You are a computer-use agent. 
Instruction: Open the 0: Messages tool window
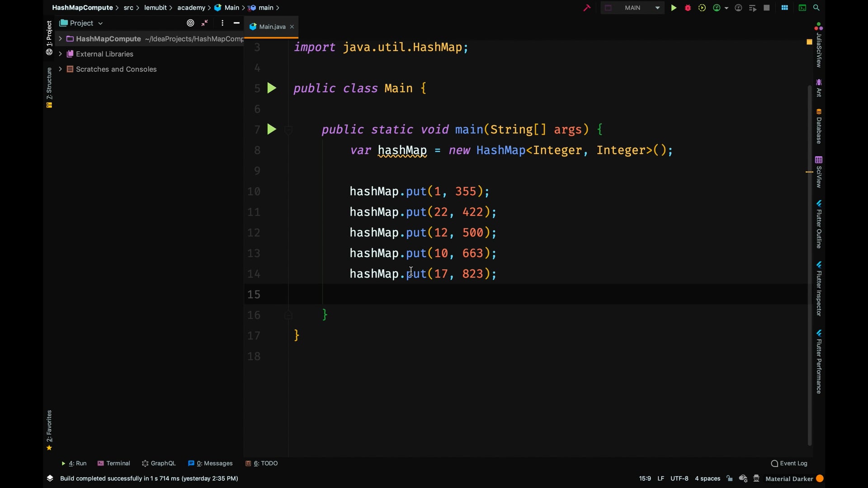(210, 463)
